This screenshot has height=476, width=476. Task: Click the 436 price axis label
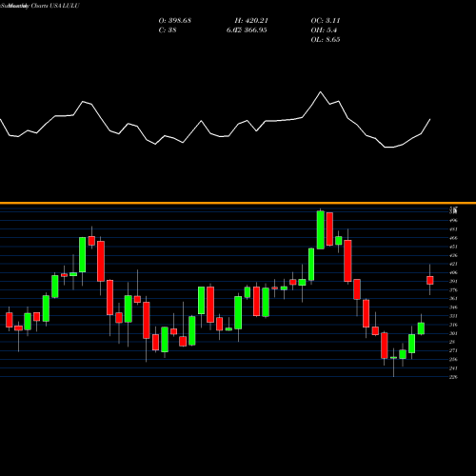click(454, 255)
